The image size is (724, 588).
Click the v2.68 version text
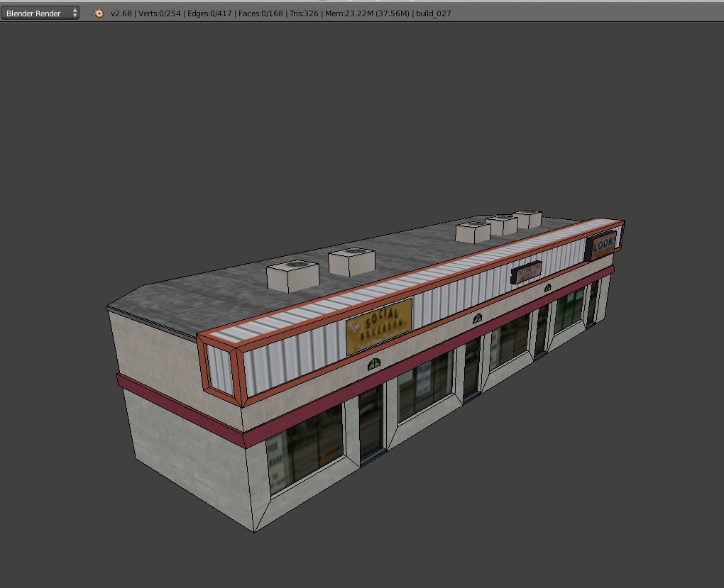121,13
